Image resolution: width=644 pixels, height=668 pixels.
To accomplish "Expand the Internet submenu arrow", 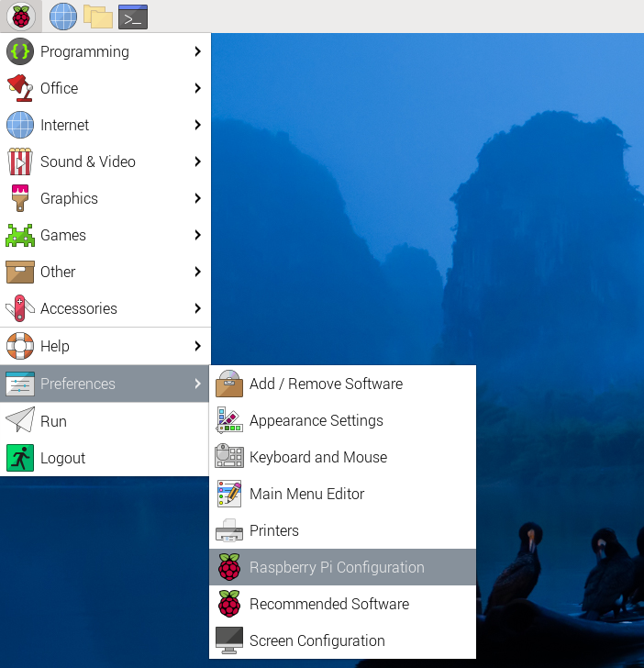I will click(197, 125).
